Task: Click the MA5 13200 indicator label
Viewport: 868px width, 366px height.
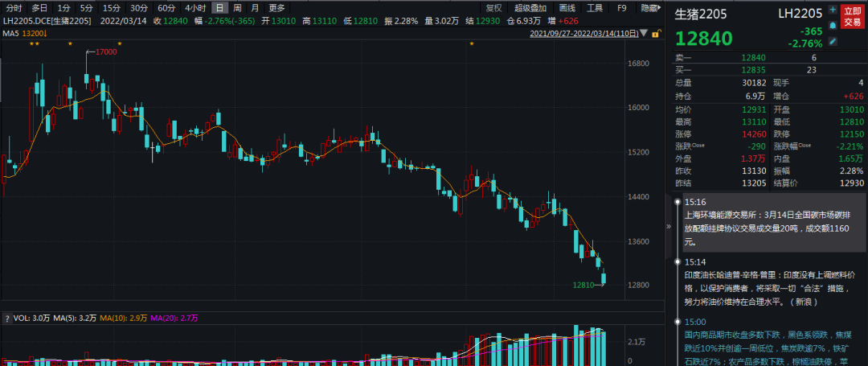Action: click(x=25, y=34)
